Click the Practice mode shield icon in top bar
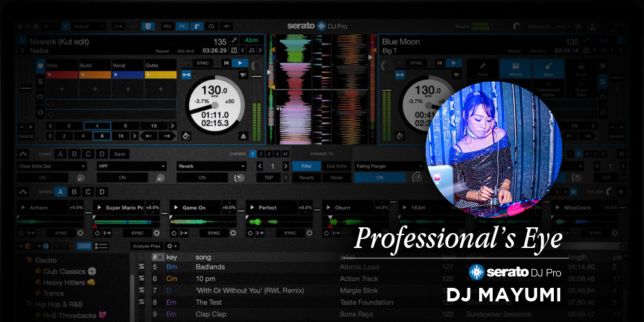Viewport: 644px width, 322px height. tap(148, 26)
